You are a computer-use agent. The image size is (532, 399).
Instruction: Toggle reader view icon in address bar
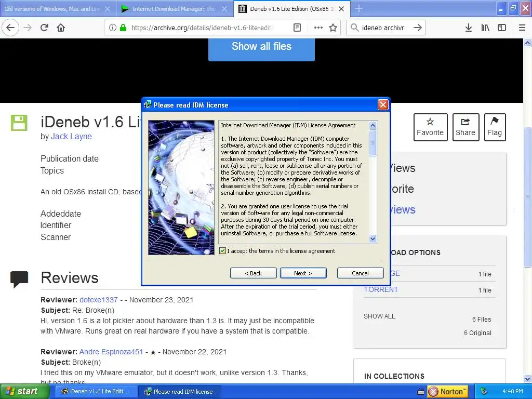(x=297, y=28)
